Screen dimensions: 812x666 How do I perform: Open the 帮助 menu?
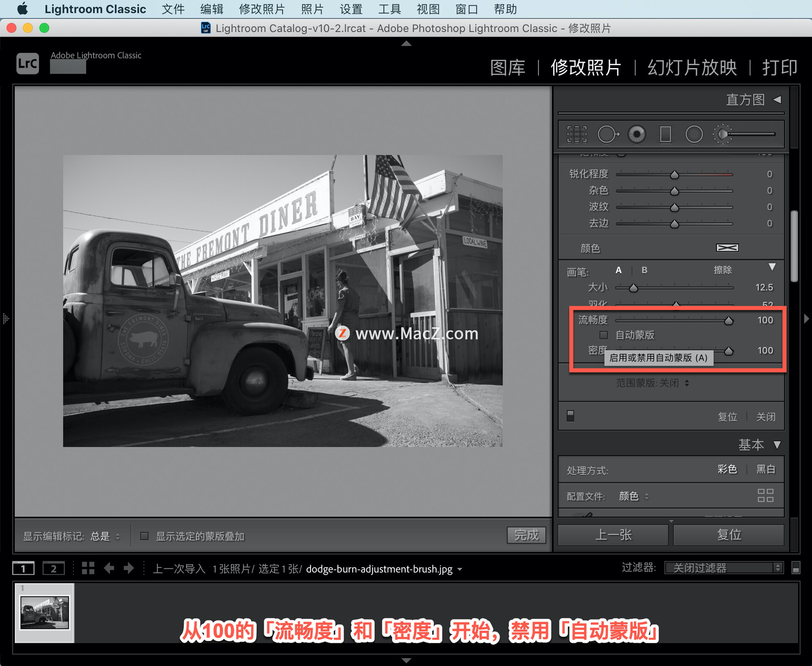coord(505,9)
